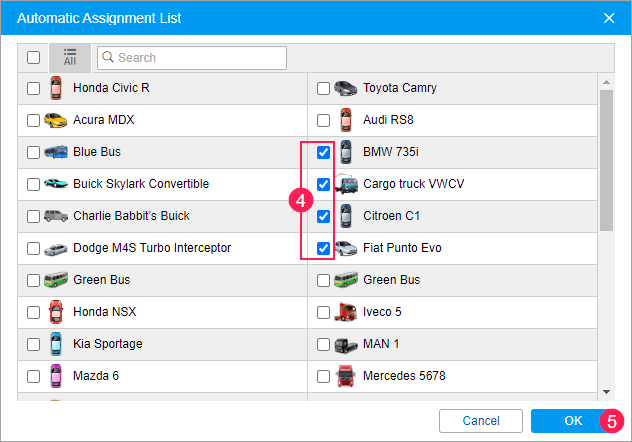This screenshot has width=632, height=442.
Task: Click the Dodge M4S Turbo Interceptor label
Action: (x=152, y=247)
